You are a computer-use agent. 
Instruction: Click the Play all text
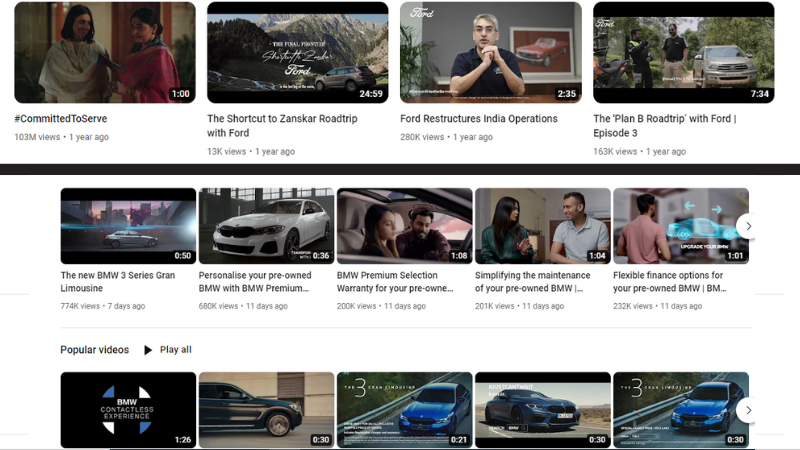(x=176, y=349)
